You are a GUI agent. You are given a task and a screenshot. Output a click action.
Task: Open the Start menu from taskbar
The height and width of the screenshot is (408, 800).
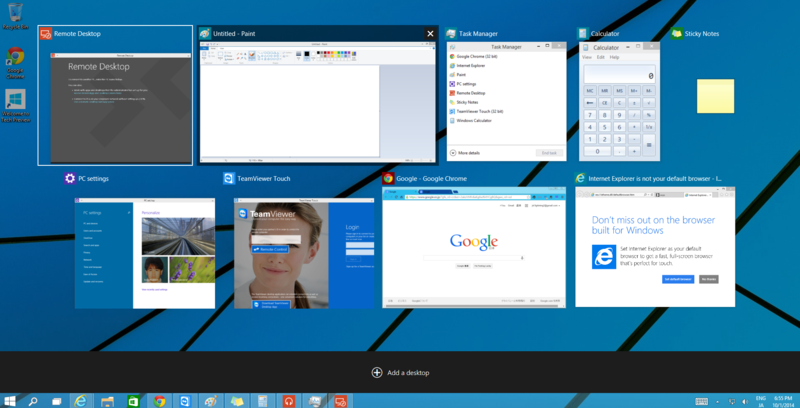coord(9,401)
